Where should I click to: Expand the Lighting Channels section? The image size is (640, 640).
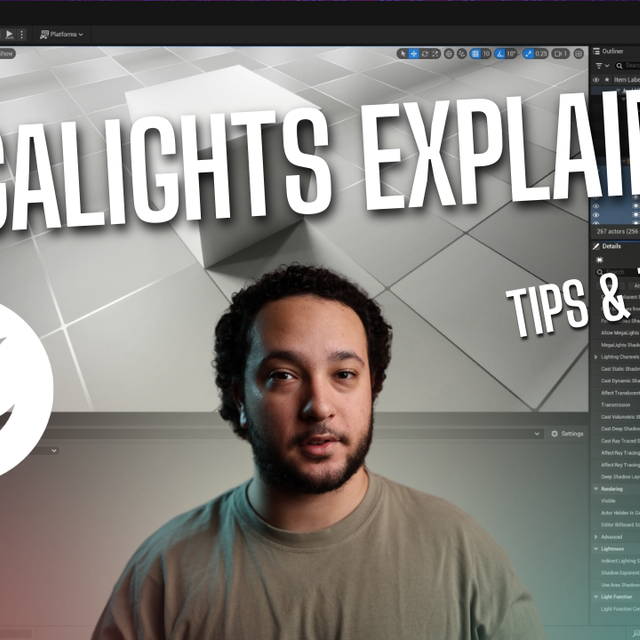tap(597, 356)
